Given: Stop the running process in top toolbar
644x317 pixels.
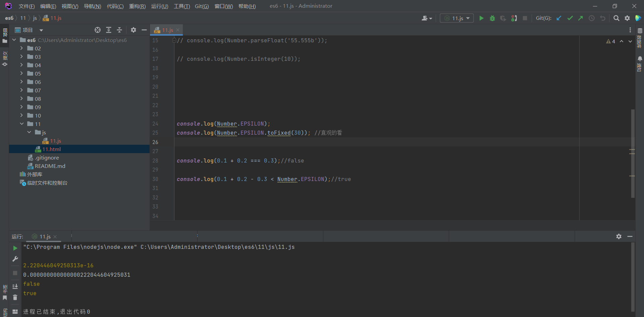Looking at the screenshot, I should point(525,18).
